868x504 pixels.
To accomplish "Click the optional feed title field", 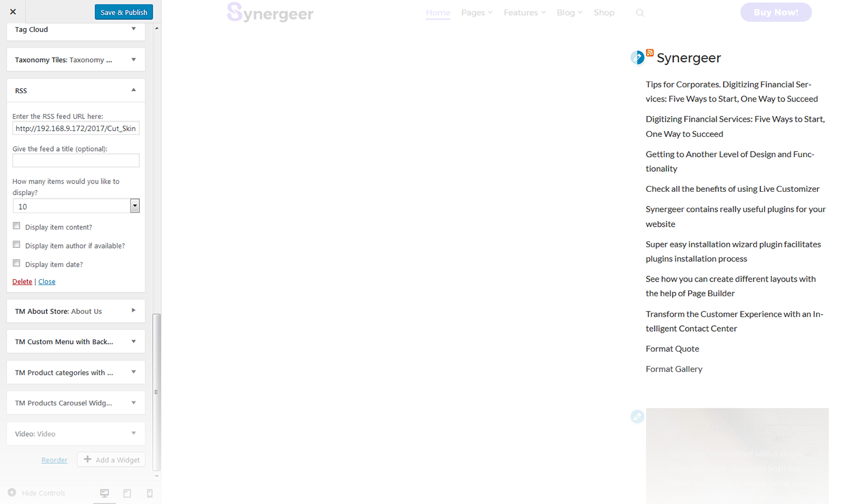I will click(76, 160).
